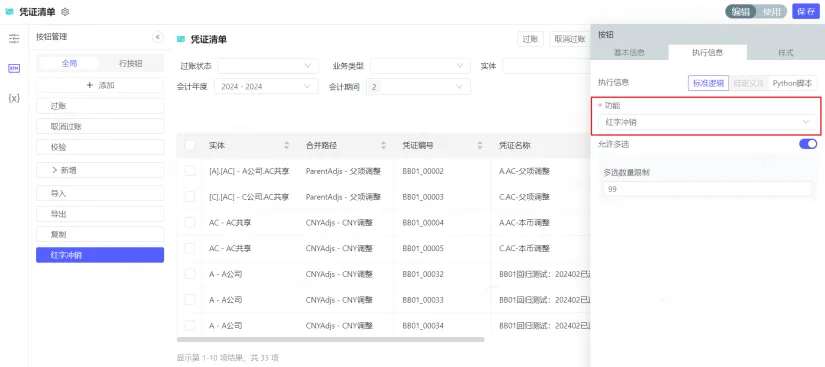825x367 pixels.
Task: Toggle the 允许多选 switch
Action: 808,144
